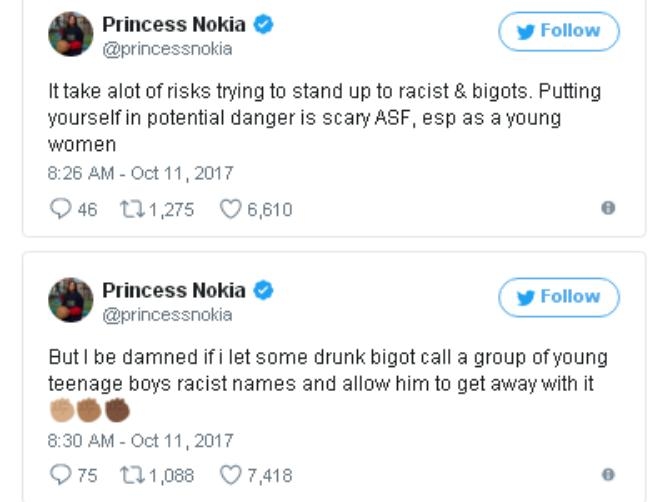
Task: Click verified badge in second tweet
Action: tap(264, 291)
